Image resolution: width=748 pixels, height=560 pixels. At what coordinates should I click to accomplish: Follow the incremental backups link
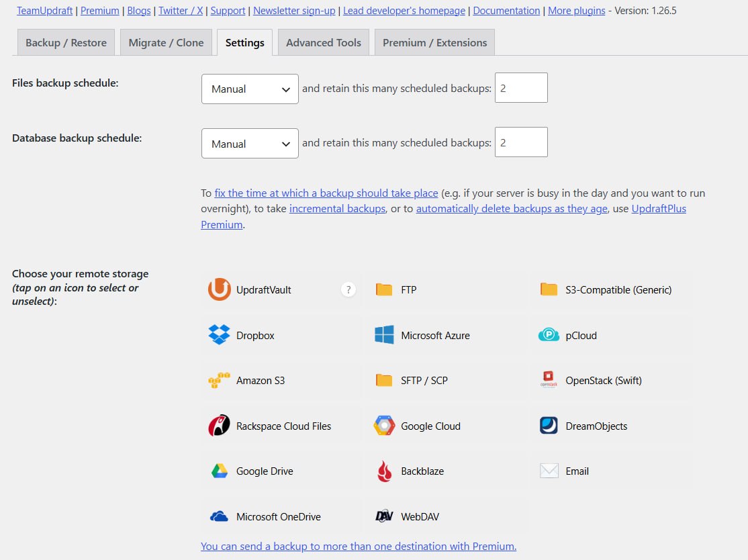pos(337,208)
